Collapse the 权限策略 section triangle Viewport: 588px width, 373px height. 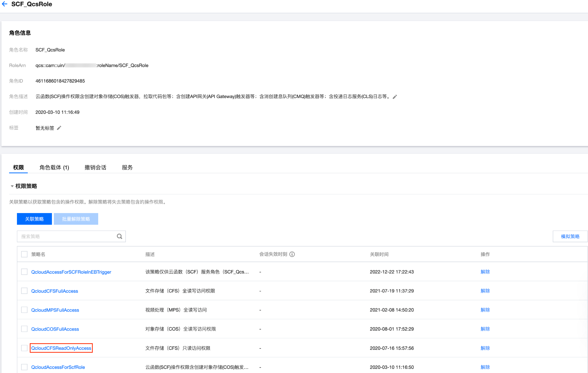(12, 186)
